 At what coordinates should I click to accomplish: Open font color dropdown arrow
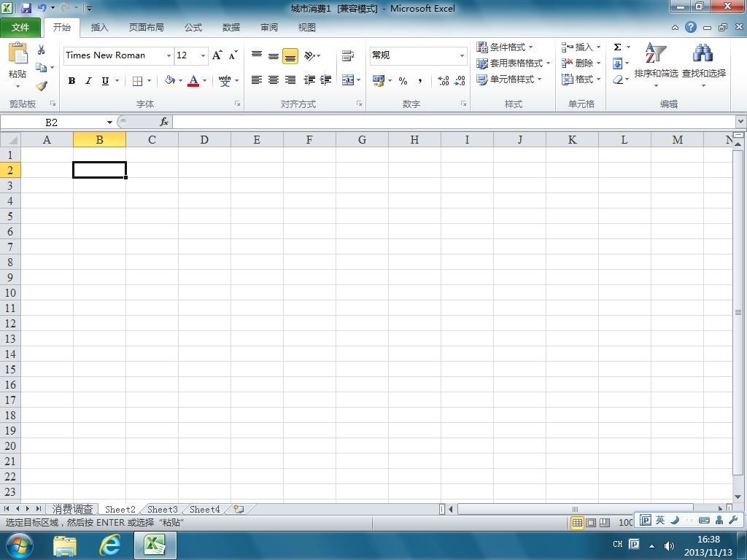pyautogui.click(x=205, y=81)
